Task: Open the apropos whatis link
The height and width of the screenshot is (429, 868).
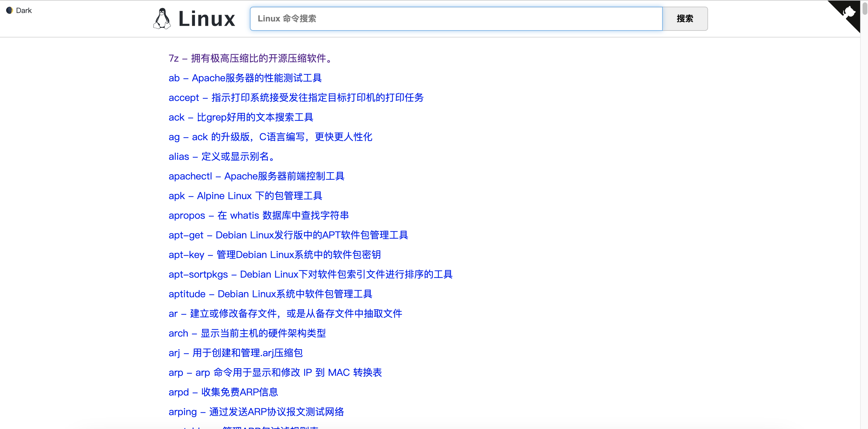Action: click(x=258, y=215)
